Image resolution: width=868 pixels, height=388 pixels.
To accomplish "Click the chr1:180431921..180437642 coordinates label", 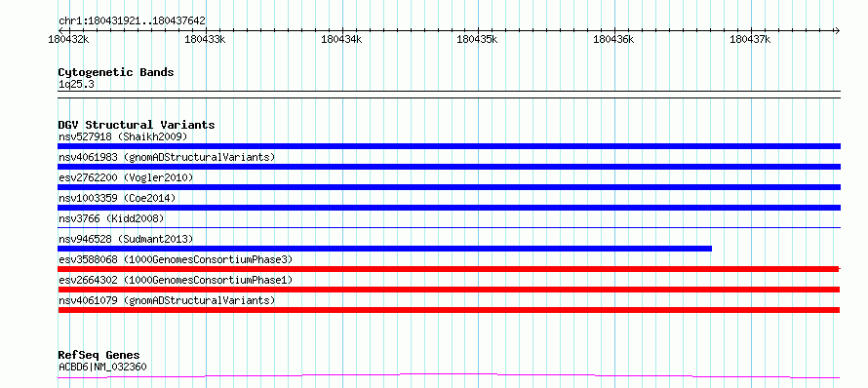I will point(132,21).
